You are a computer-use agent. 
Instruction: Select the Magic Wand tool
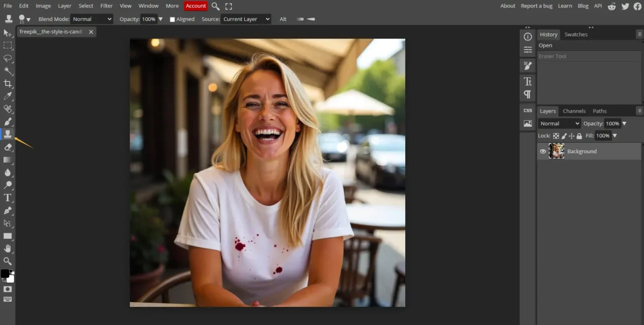pyautogui.click(x=8, y=71)
